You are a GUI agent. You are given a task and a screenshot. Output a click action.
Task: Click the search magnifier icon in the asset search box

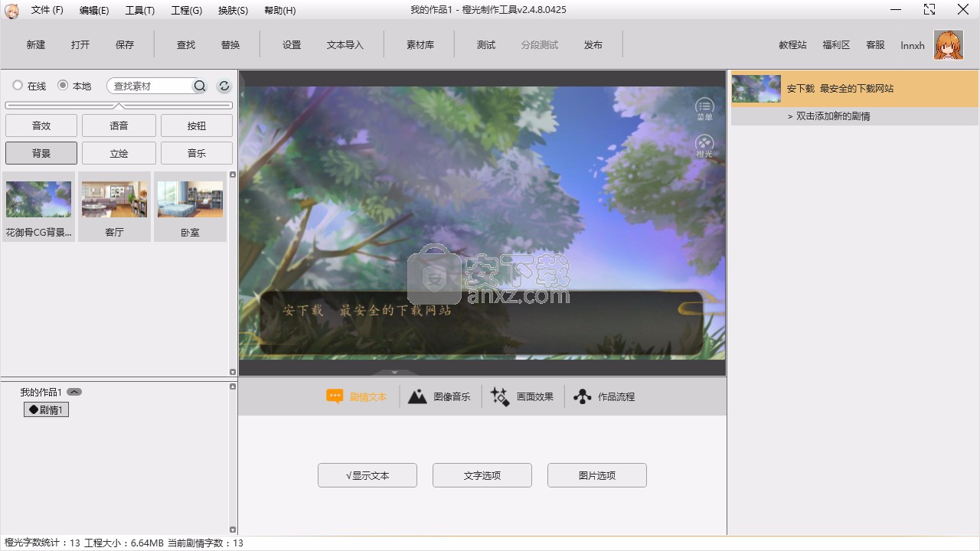pos(200,86)
